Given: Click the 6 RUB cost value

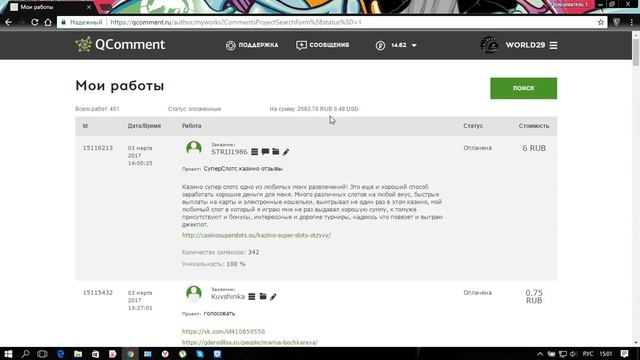Looking at the screenshot, I should coord(534,148).
